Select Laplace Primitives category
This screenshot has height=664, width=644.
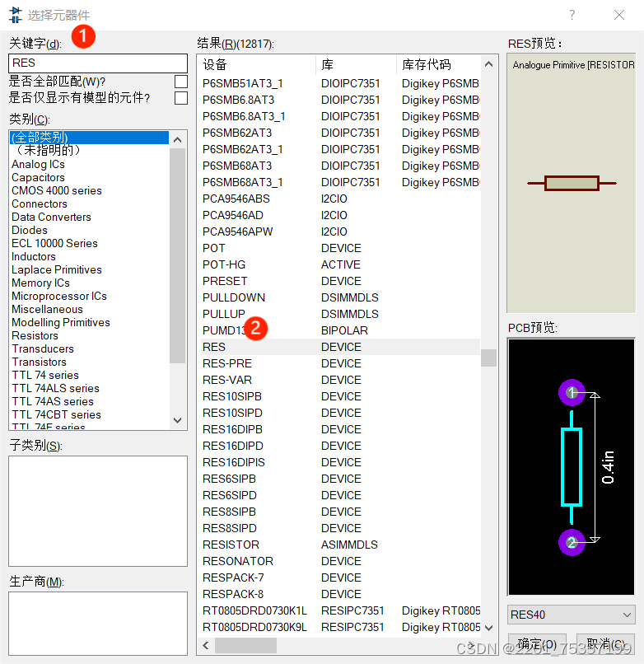click(x=57, y=269)
